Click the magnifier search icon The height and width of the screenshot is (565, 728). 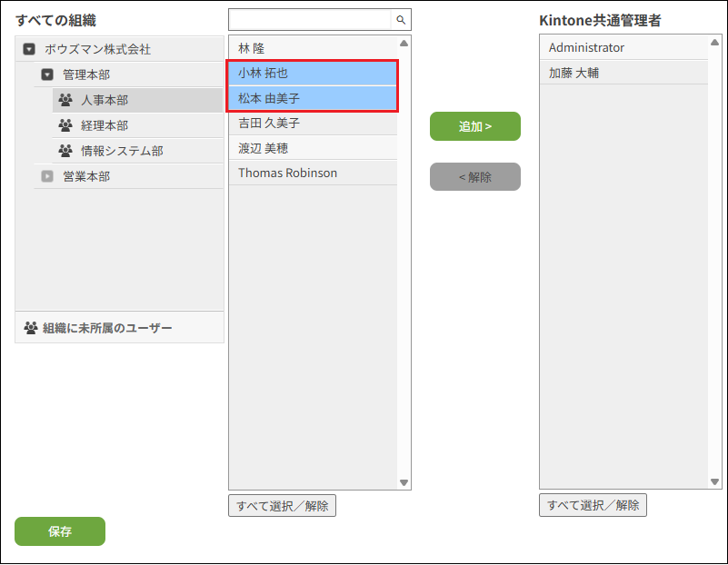point(401,19)
